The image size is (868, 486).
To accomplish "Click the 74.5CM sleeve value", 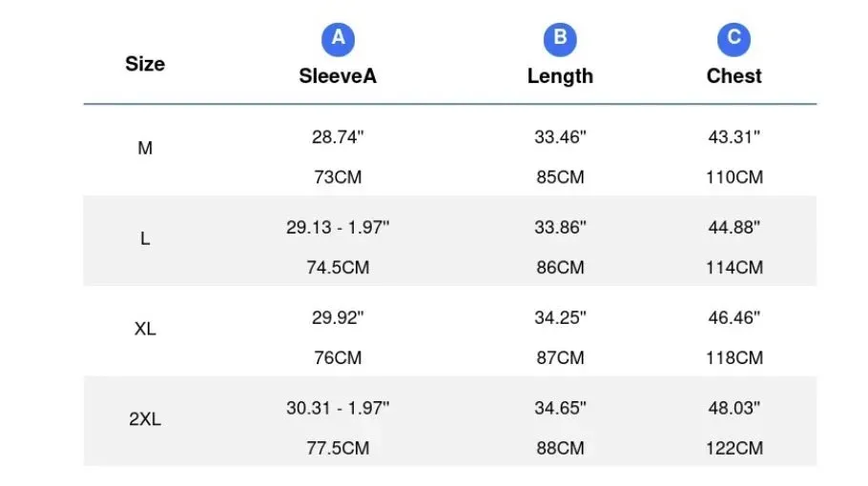I will click(x=338, y=267).
